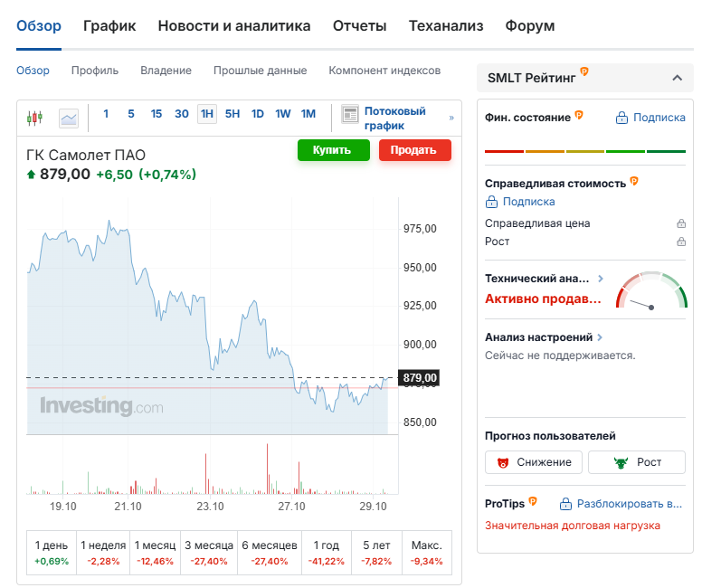Select 1 год performance period
This screenshot has height=588, width=702.
(327, 553)
